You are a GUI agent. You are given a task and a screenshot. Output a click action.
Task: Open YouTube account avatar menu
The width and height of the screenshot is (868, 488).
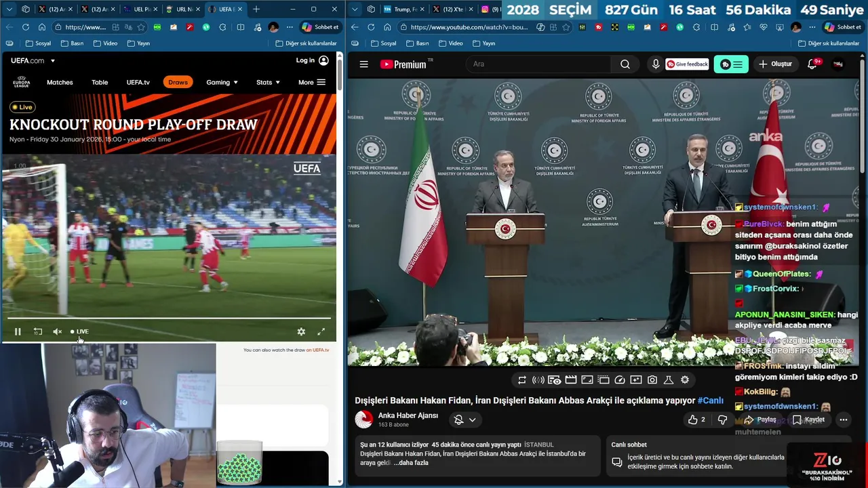(839, 64)
